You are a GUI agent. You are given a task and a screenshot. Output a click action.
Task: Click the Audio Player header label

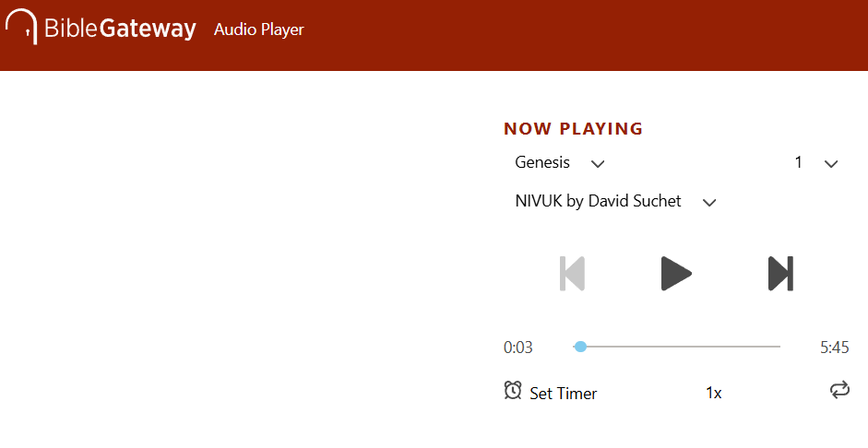point(259,29)
